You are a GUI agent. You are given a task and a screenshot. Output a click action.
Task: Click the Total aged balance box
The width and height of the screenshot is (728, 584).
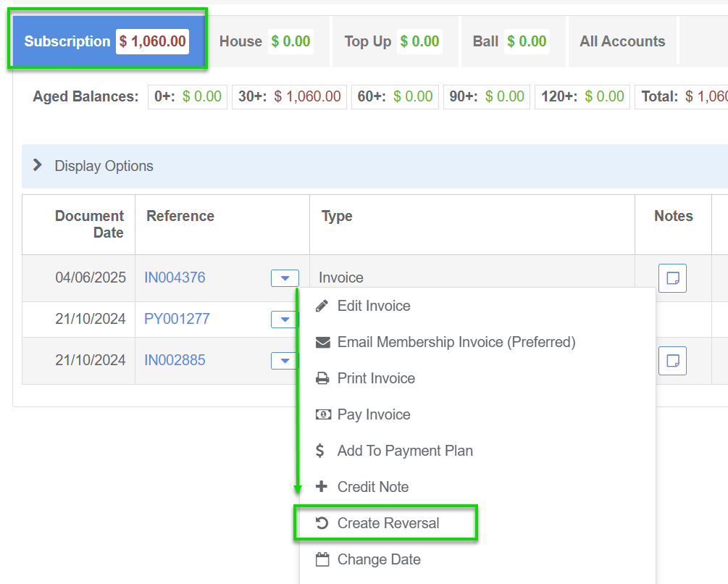pyautogui.click(x=681, y=96)
